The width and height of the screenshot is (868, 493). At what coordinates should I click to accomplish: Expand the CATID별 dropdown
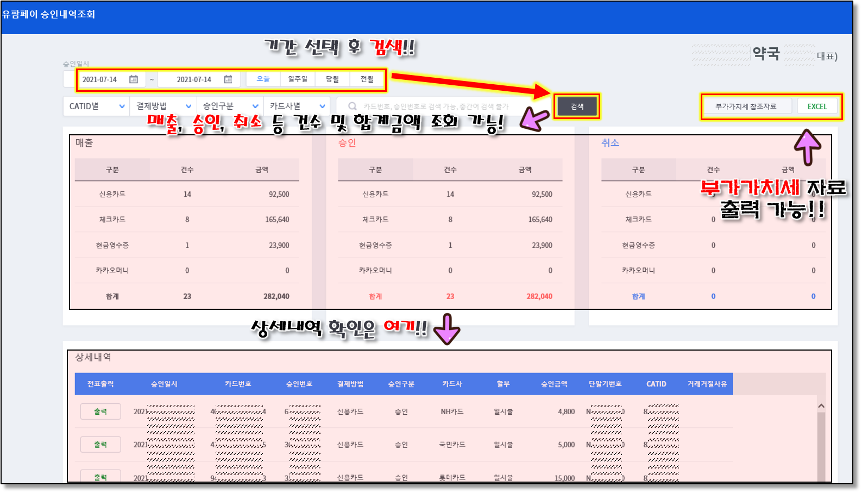coord(97,107)
